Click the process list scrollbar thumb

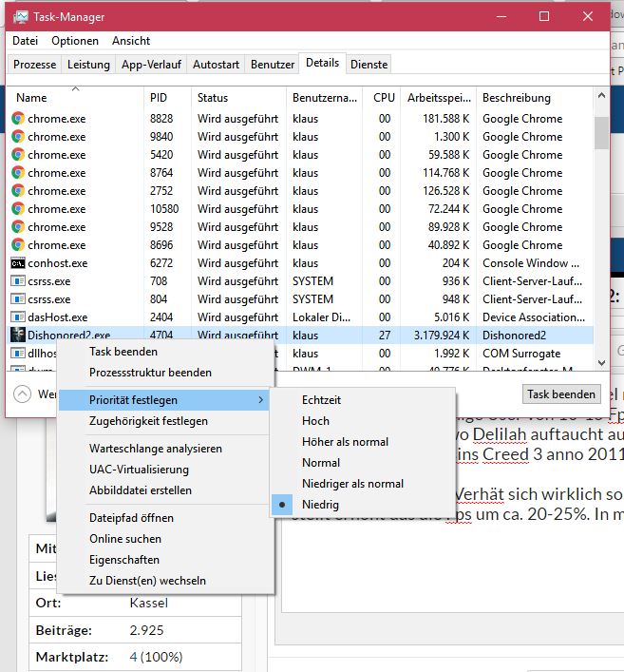tap(601, 133)
